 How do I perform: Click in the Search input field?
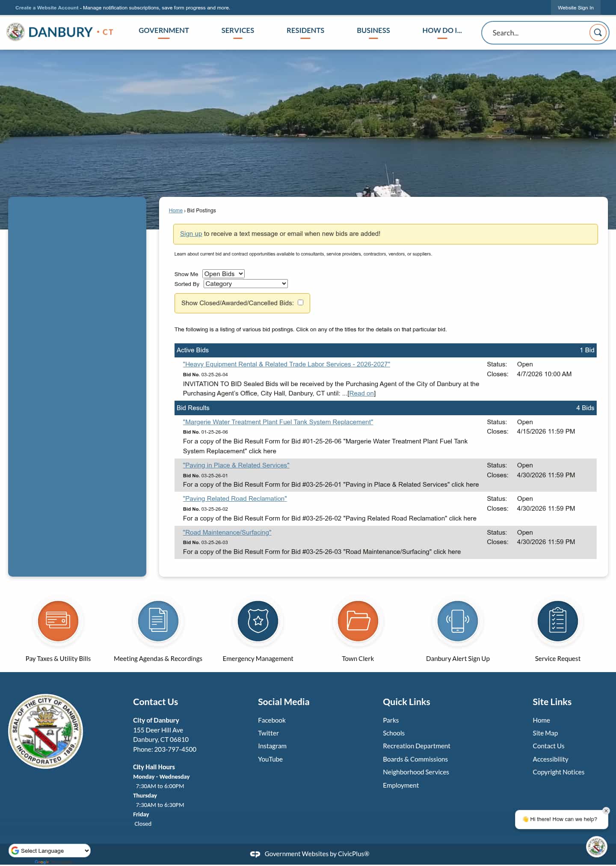tap(539, 33)
